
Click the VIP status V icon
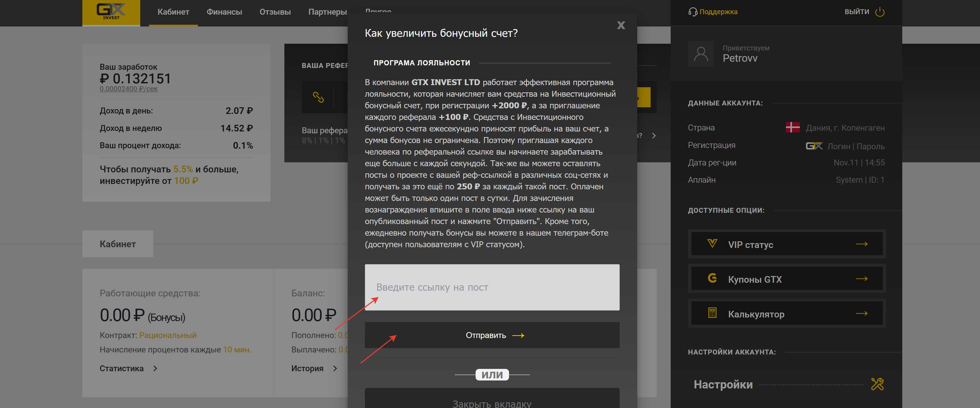712,243
